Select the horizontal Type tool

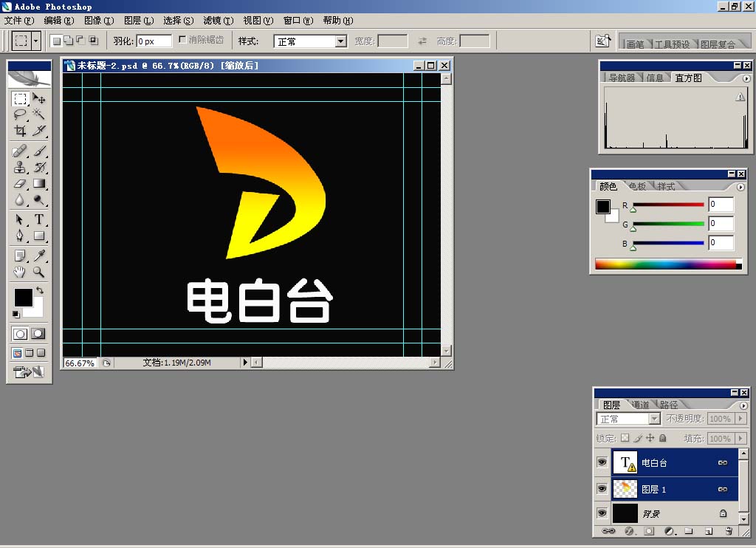(x=38, y=219)
